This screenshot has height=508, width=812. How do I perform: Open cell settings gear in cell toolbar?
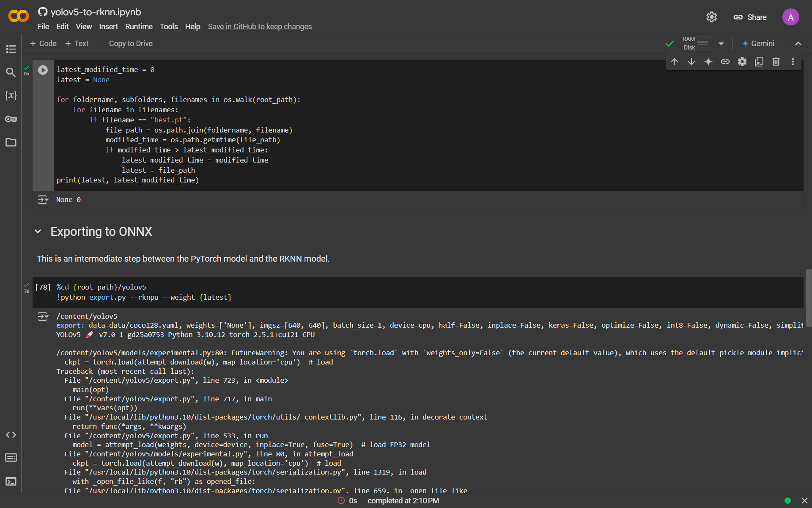point(742,62)
